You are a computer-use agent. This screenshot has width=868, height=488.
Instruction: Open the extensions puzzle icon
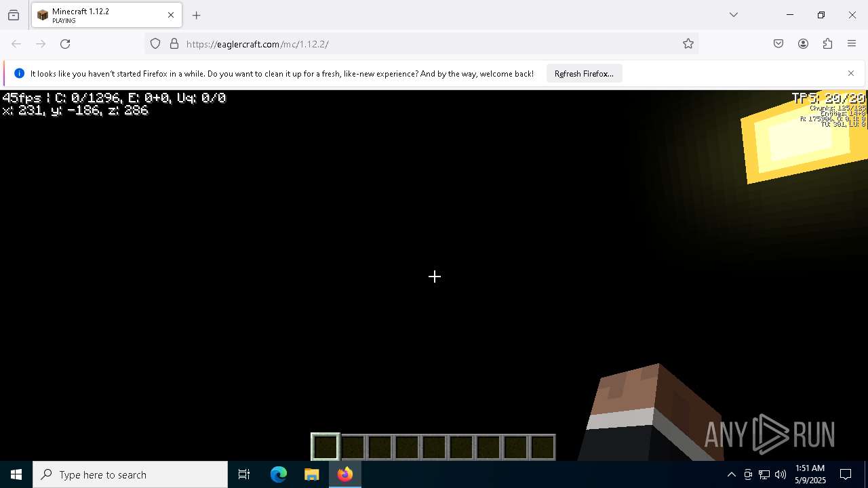[x=827, y=44]
